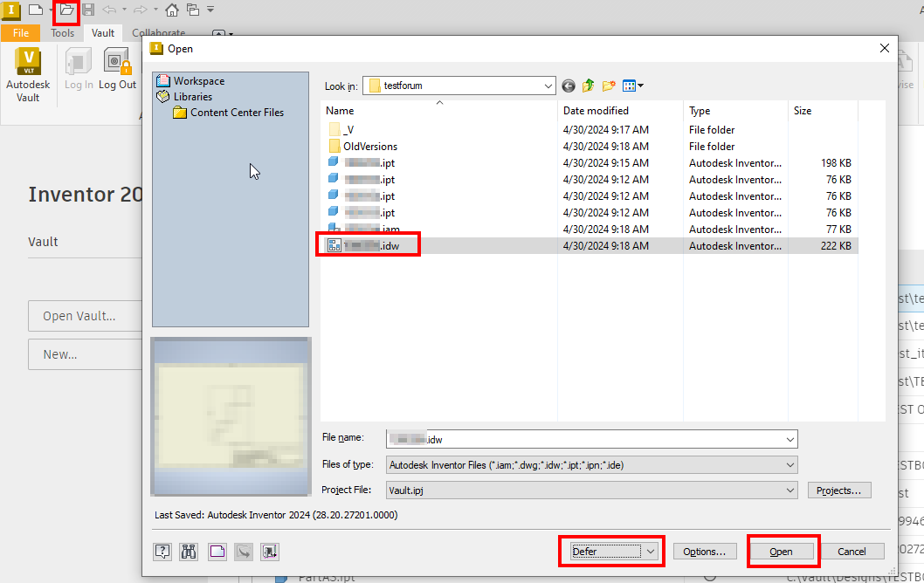Viewport: 924px width, 583px height.
Task: Click the Projects button
Action: coord(838,490)
